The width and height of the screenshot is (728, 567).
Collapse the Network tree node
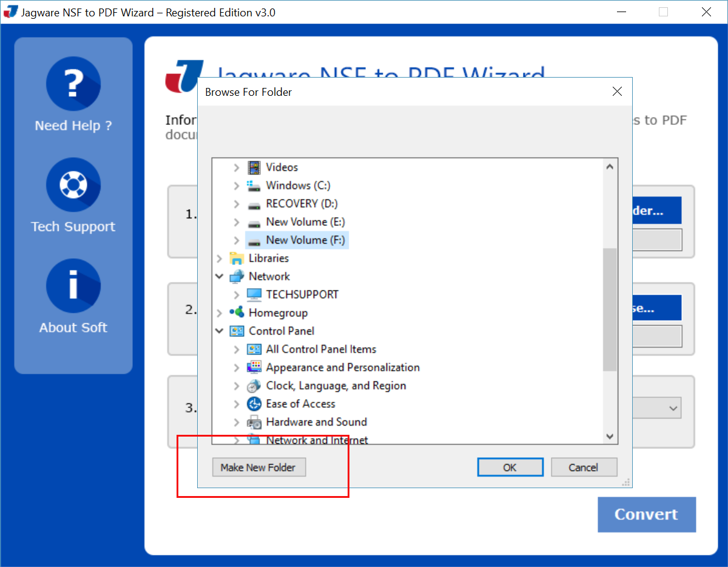click(219, 277)
